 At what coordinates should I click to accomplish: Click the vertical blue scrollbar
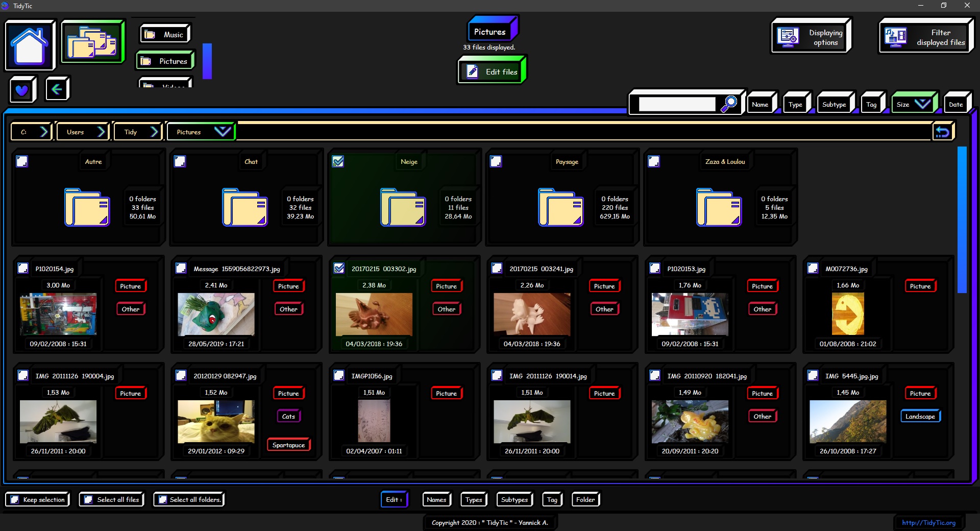(x=962, y=220)
